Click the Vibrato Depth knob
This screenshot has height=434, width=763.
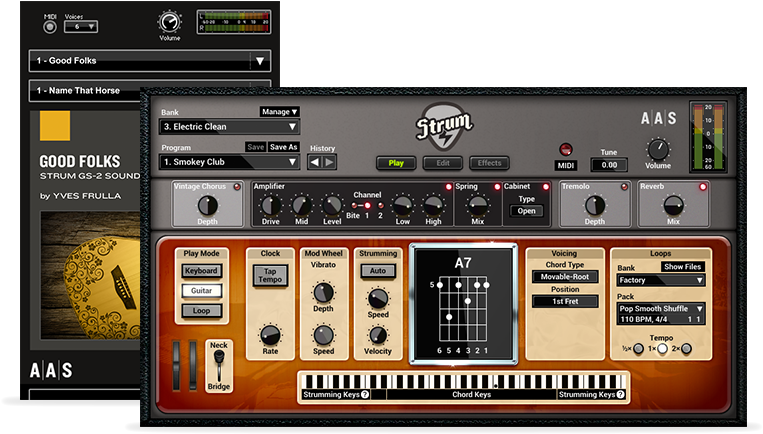coord(323,292)
